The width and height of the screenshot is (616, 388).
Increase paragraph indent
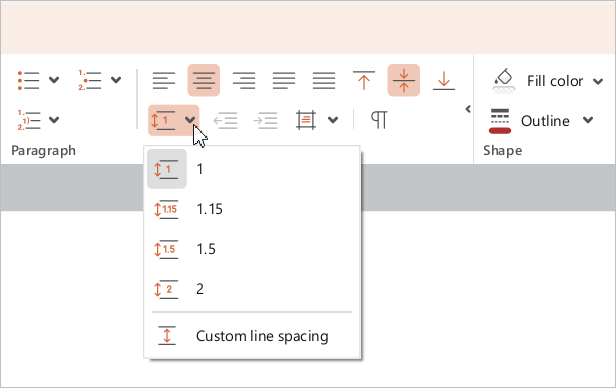[265, 120]
